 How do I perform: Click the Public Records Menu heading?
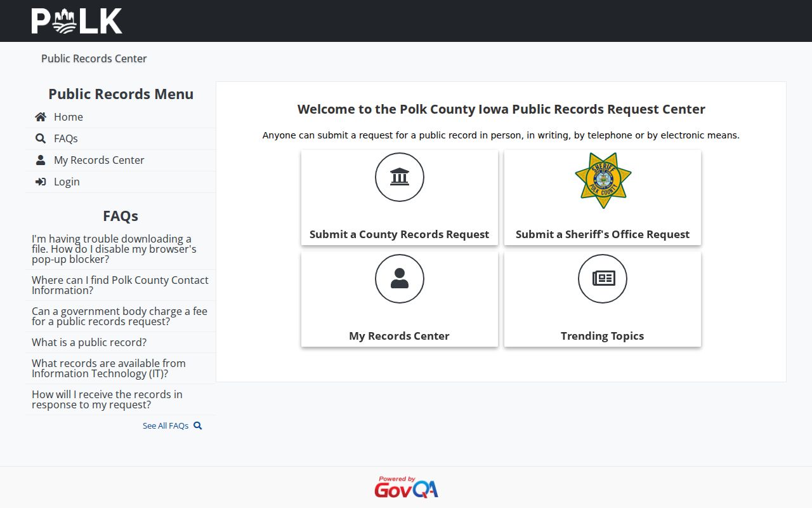coord(121,94)
